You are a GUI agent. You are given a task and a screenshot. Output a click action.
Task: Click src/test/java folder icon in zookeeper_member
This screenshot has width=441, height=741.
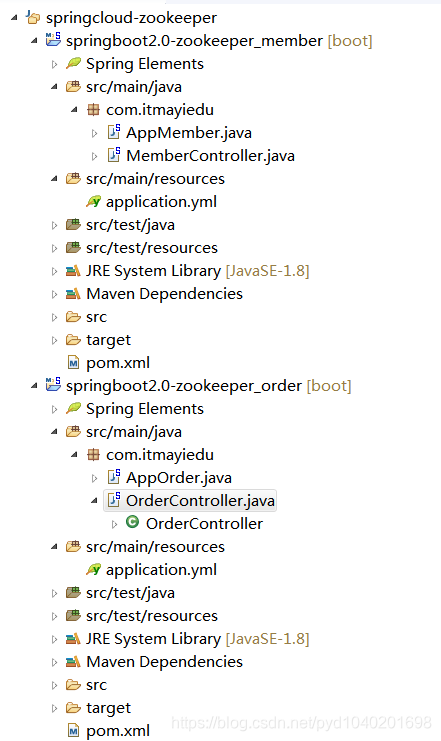(73, 224)
